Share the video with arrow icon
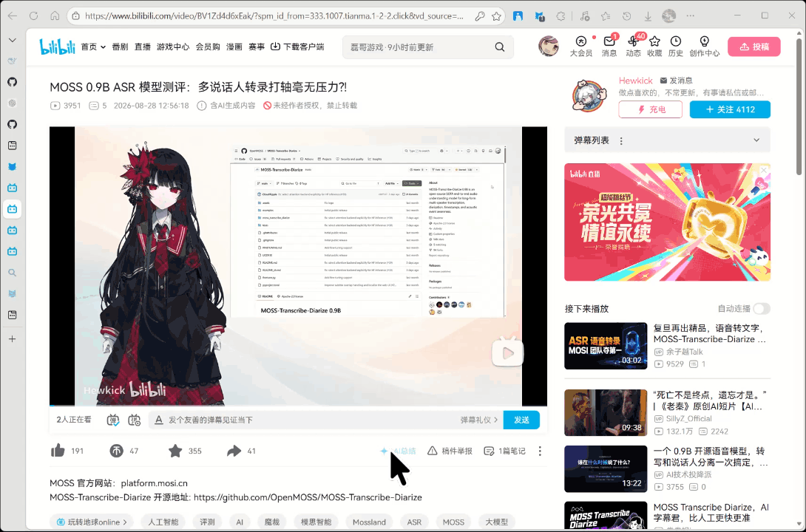The width and height of the screenshot is (806, 532). pos(234,451)
